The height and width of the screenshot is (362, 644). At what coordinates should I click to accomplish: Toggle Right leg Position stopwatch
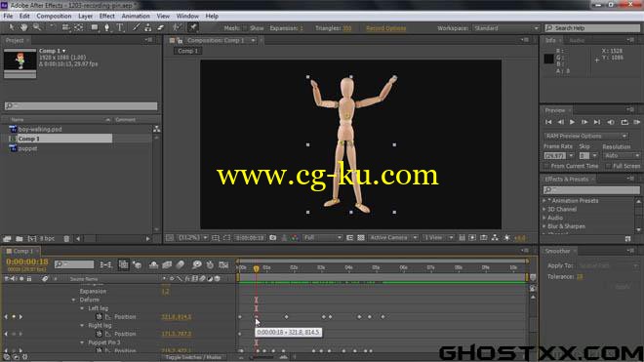[x=99, y=334]
